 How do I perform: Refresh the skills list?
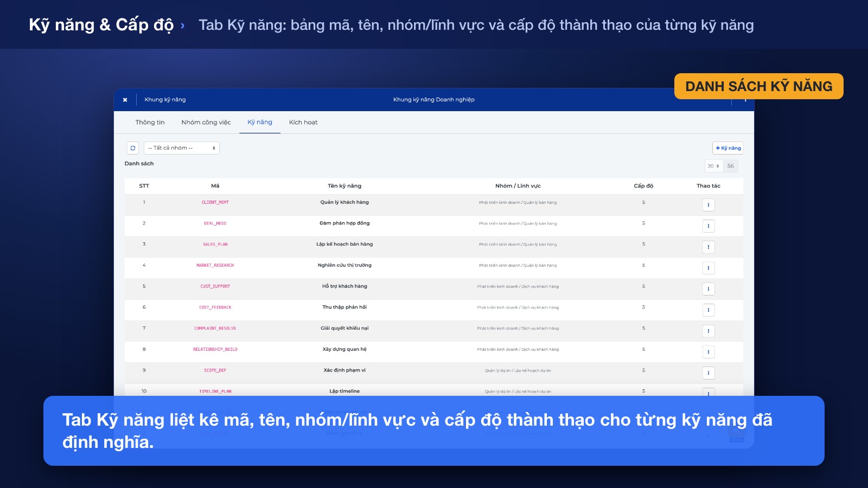click(133, 148)
